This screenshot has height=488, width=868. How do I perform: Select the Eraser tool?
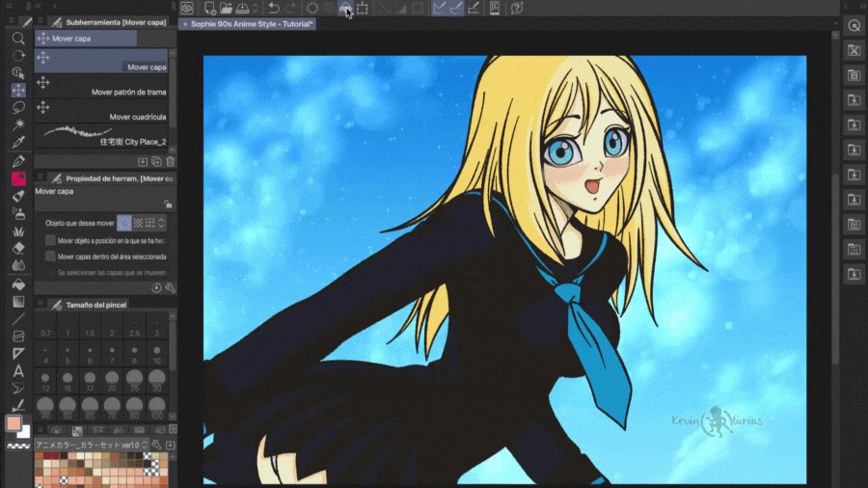[x=18, y=248]
